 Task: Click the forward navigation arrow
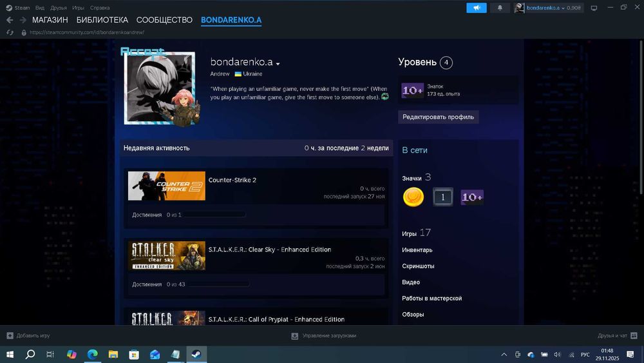point(23,20)
